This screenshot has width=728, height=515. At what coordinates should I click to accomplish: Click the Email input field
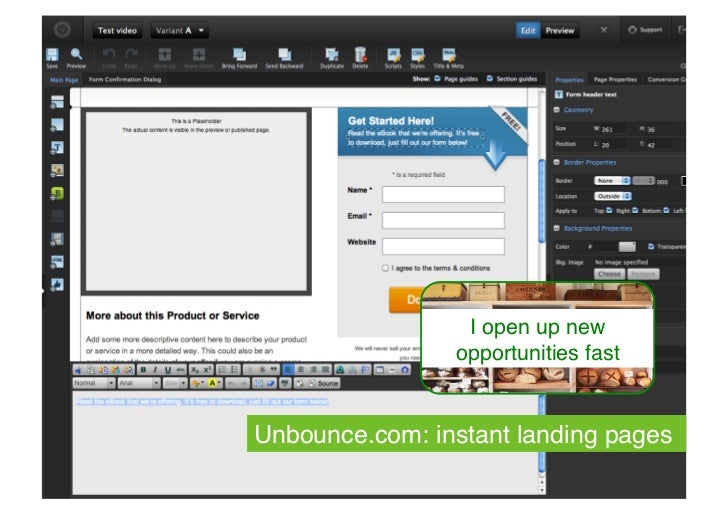click(x=443, y=220)
